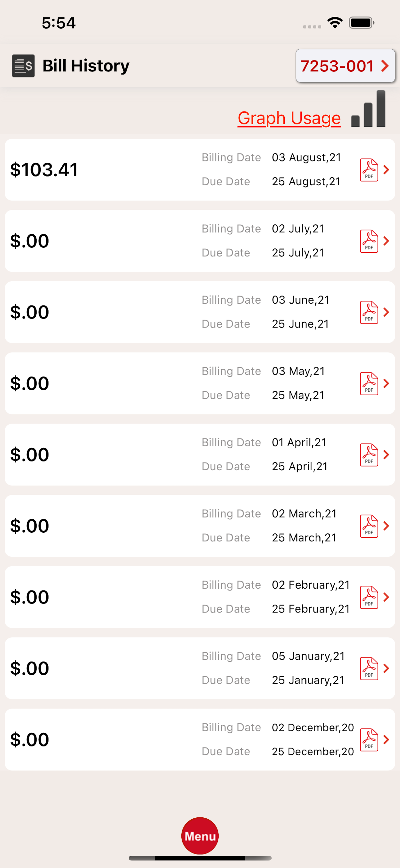Open PDF for the August 2021 bill

(369, 170)
